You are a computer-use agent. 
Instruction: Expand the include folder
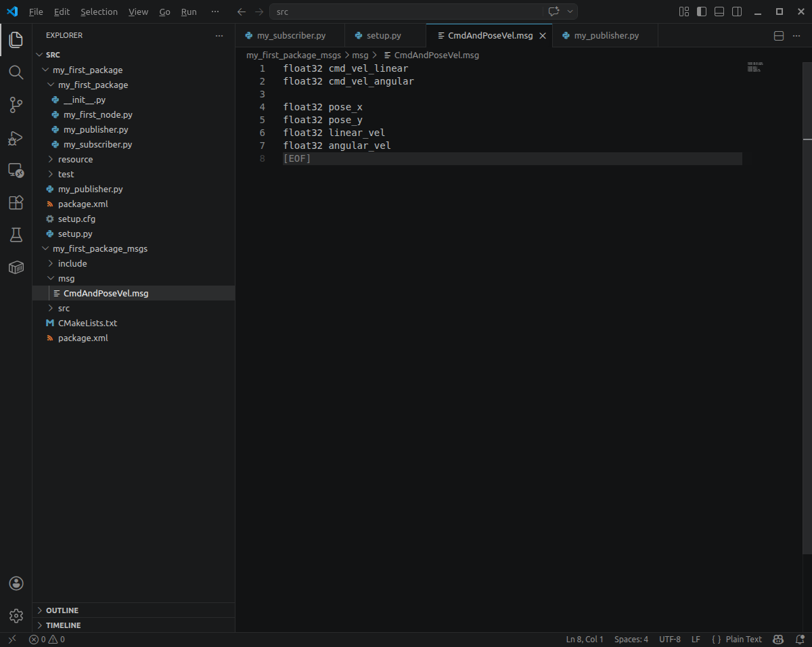pos(51,263)
